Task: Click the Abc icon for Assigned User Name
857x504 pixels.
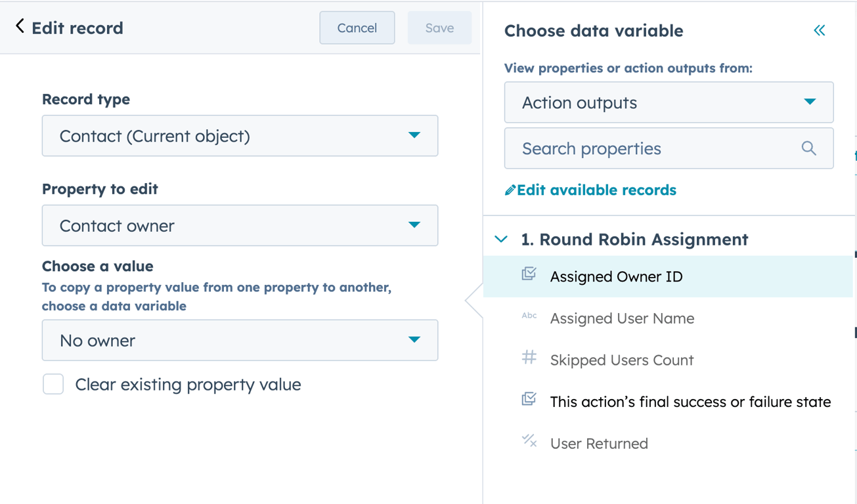Action: pyautogui.click(x=529, y=316)
